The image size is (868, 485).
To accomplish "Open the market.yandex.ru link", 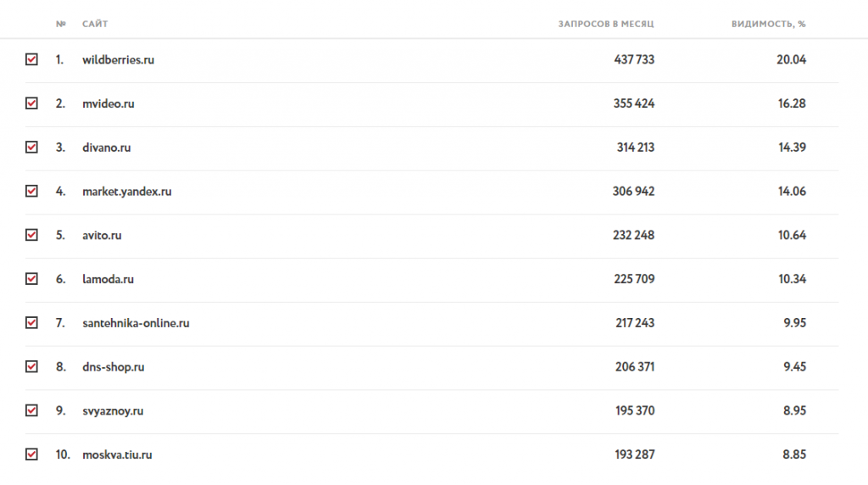I will tap(127, 192).
